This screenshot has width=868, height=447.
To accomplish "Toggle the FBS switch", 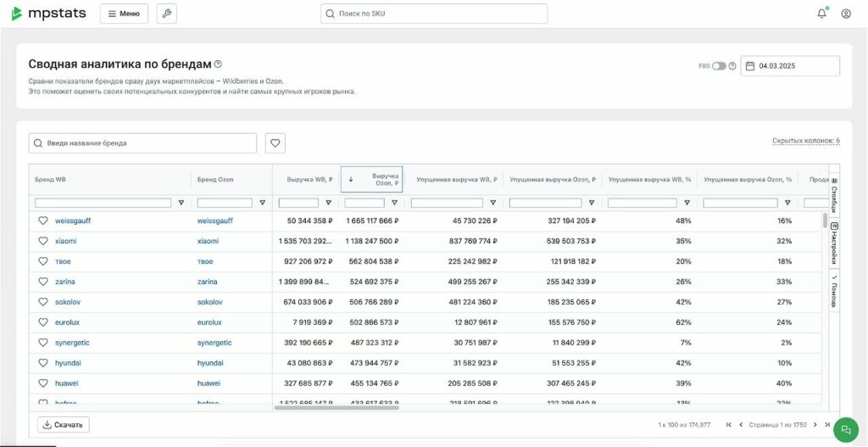I will [718, 66].
